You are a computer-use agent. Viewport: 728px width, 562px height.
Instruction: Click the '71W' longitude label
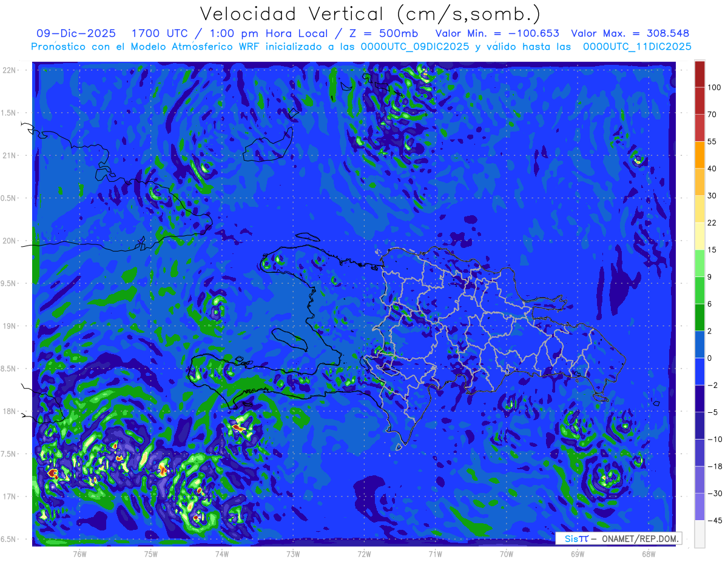tap(435, 554)
